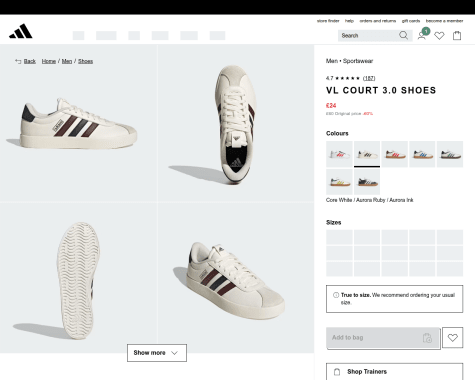
Task: Click the €24 sale price
Action: 331,106
